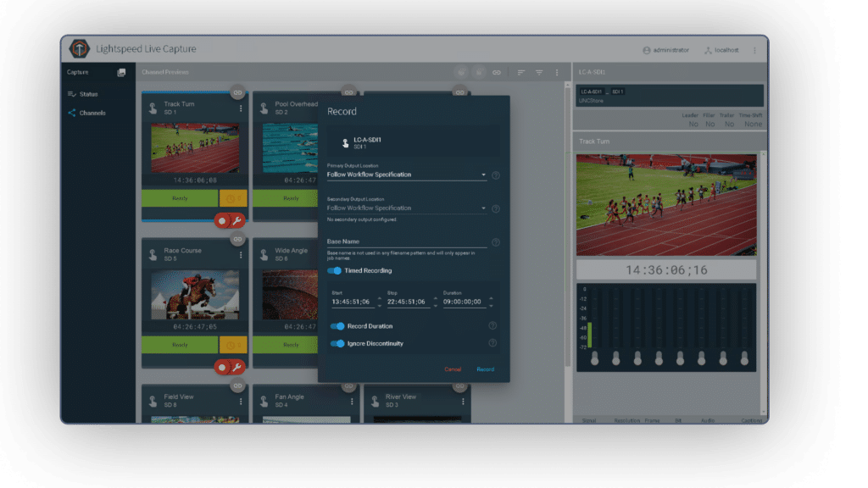Open the Track Turn channel kebab menu
The image size is (868, 488).
[x=241, y=107]
